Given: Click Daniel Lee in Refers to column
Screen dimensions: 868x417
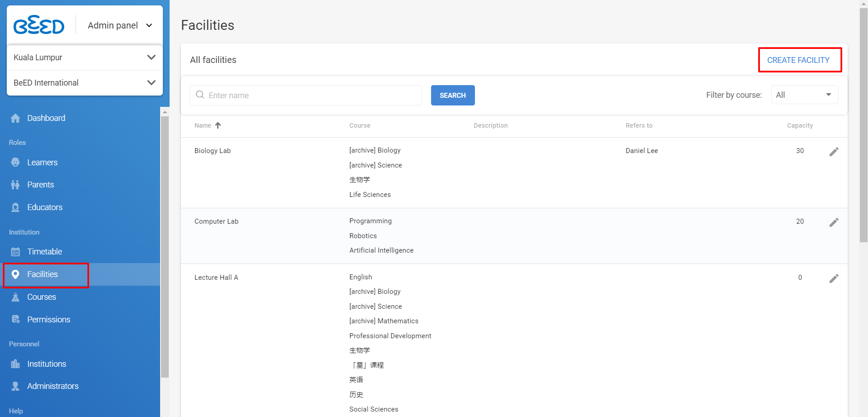Looking at the screenshot, I should tap(642, 151).
